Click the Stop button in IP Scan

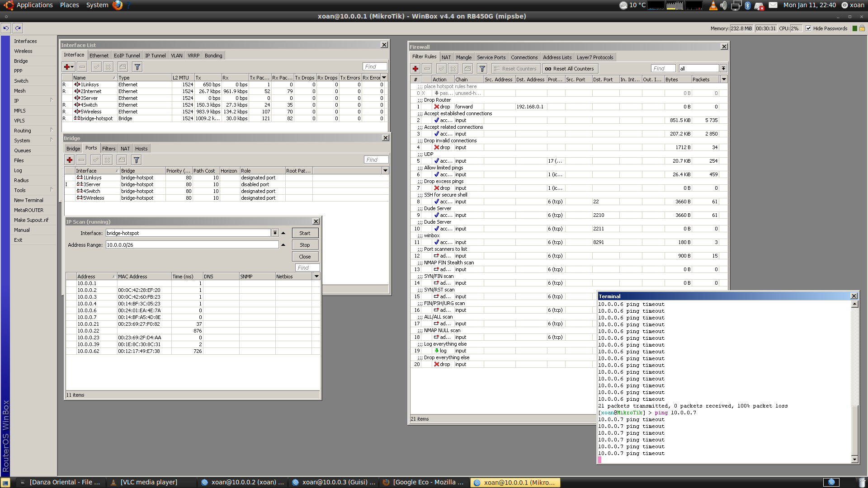point(305,245)
